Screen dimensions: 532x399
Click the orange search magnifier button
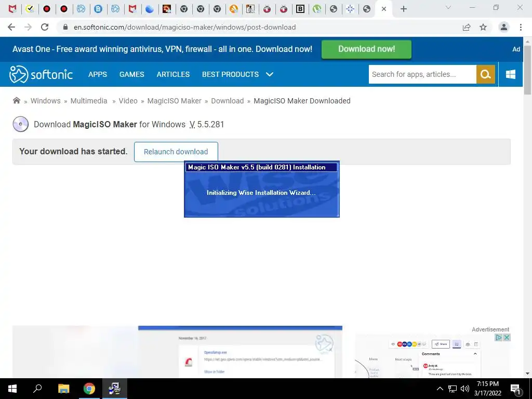click(486, 74)
